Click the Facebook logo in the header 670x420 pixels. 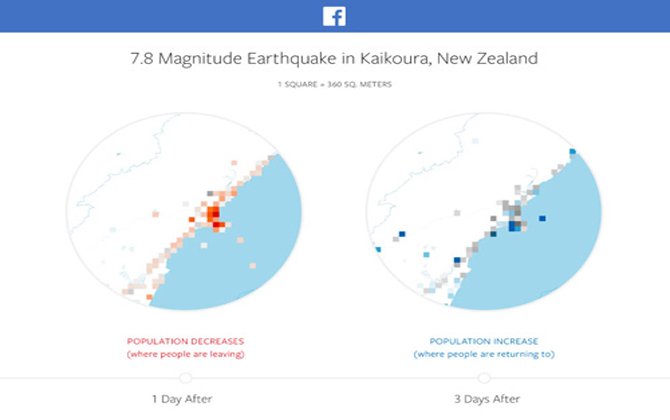pyautogui.click(x=334, y=16)
